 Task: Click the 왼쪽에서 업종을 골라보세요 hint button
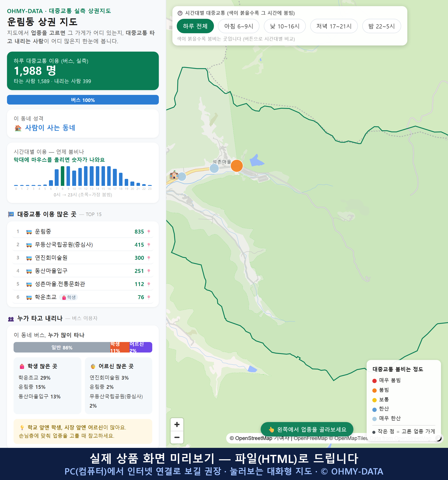tap(307, 429)
